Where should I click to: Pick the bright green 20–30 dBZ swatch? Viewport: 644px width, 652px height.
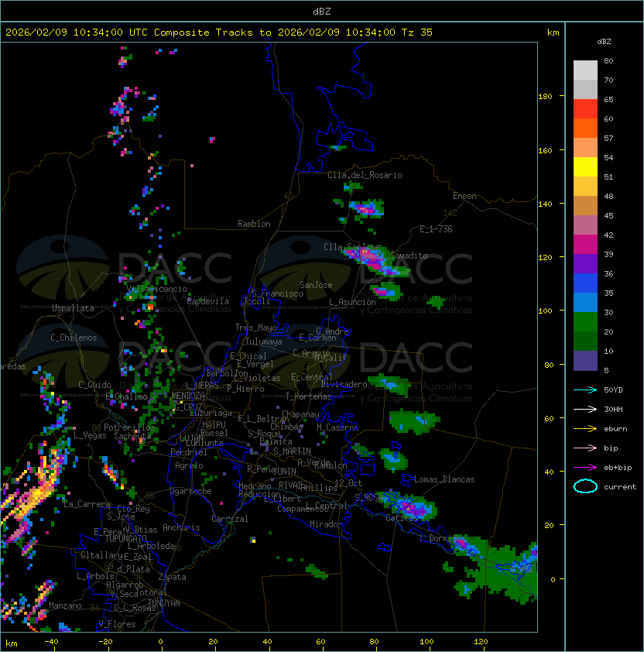pyautogui.click(x=585, y=322)
